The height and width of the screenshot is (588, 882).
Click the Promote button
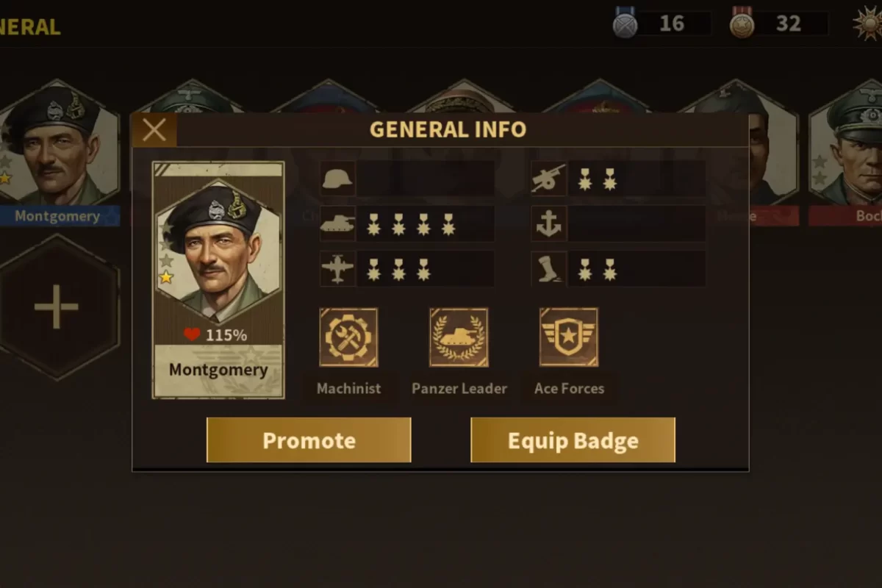click(309, 440)
